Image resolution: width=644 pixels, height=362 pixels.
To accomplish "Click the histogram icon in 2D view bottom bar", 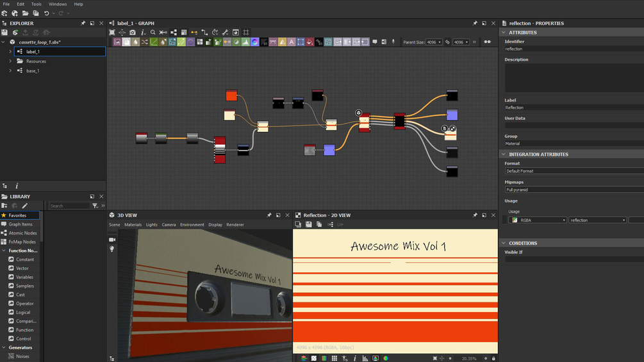I will click(365, 358).
